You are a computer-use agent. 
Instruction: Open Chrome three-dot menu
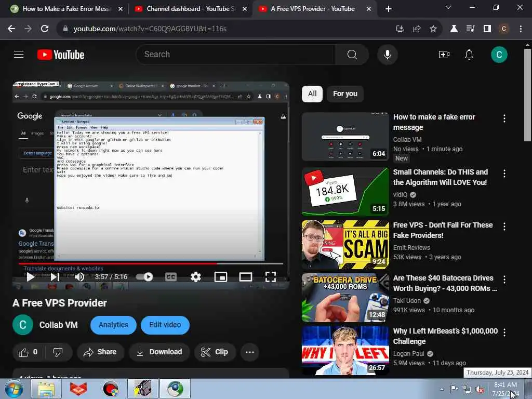pyautogui.click(x=521, y=29)
